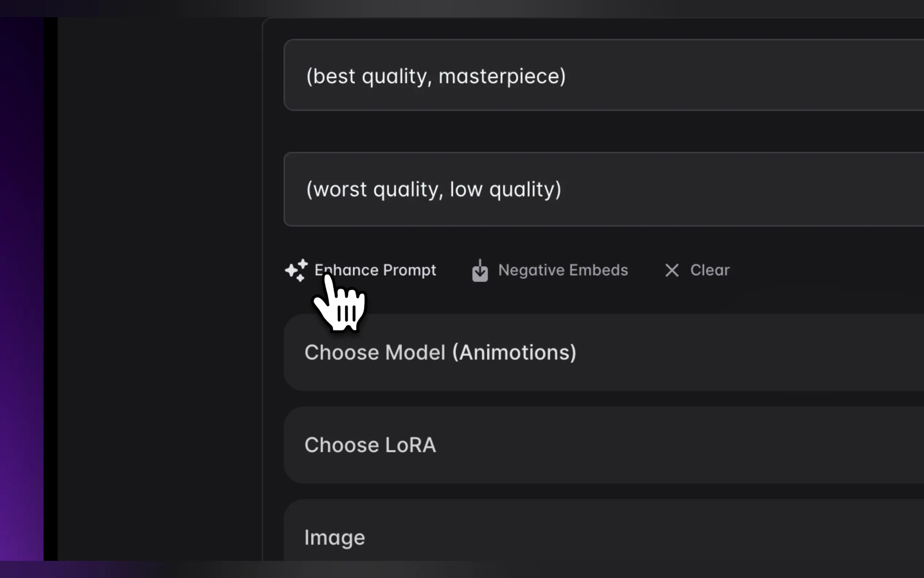
Task: Click on the "best quality, masterpiece" text
Action: 435,76
